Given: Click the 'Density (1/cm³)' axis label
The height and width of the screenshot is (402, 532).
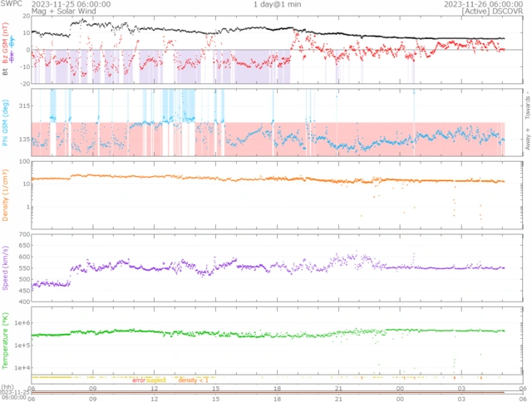Looking at the screenshot, I should [x=5, y=195].
